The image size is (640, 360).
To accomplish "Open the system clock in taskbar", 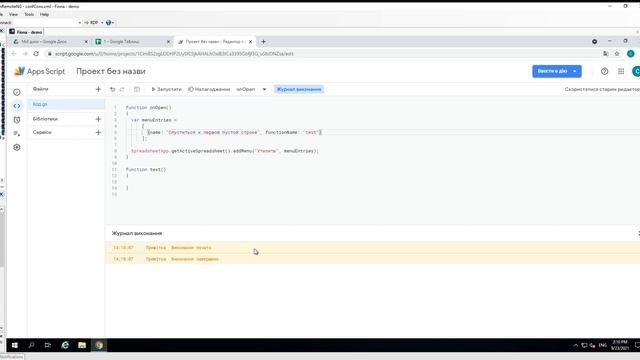I will pos(620,345).
